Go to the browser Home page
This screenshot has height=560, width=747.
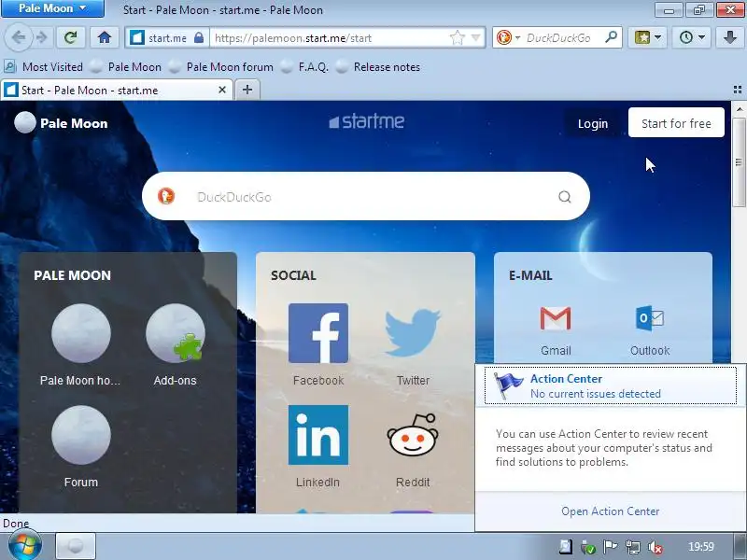pos(105,37)
